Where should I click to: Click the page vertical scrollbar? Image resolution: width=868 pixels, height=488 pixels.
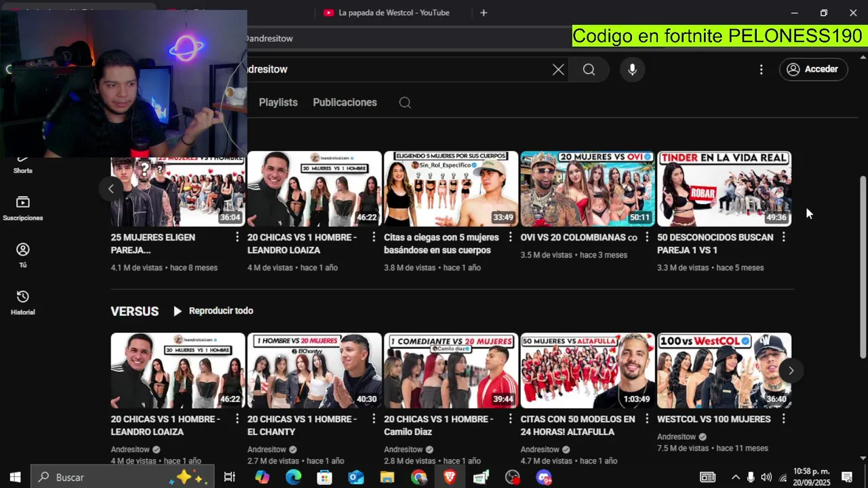point(863,266)
